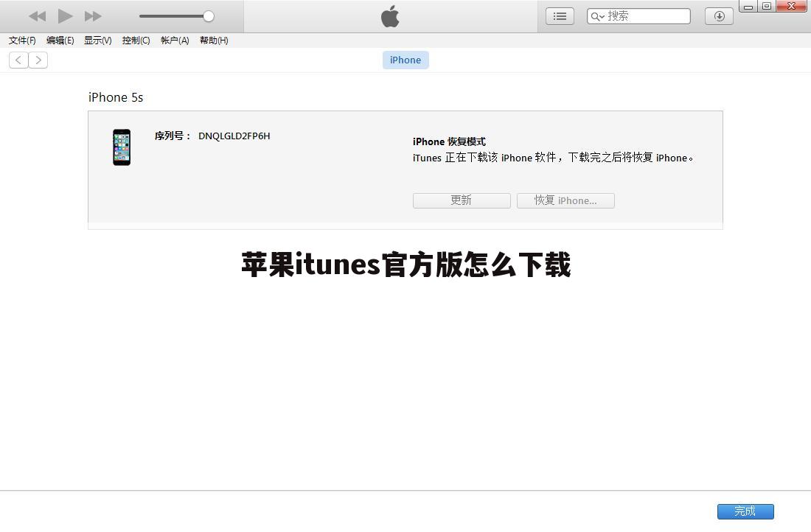This screenshot has width=811, height=532.
Task: Open the 控制(C) menu
Action: 136,41
